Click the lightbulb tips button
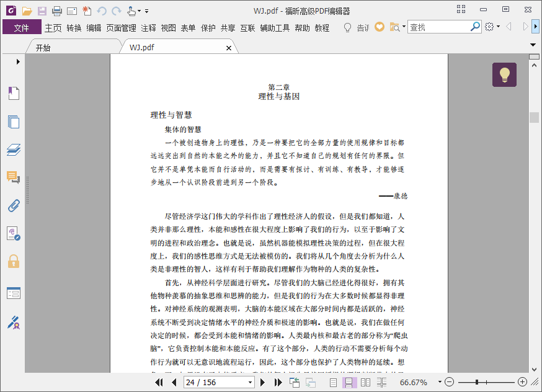 click(504, 74)
